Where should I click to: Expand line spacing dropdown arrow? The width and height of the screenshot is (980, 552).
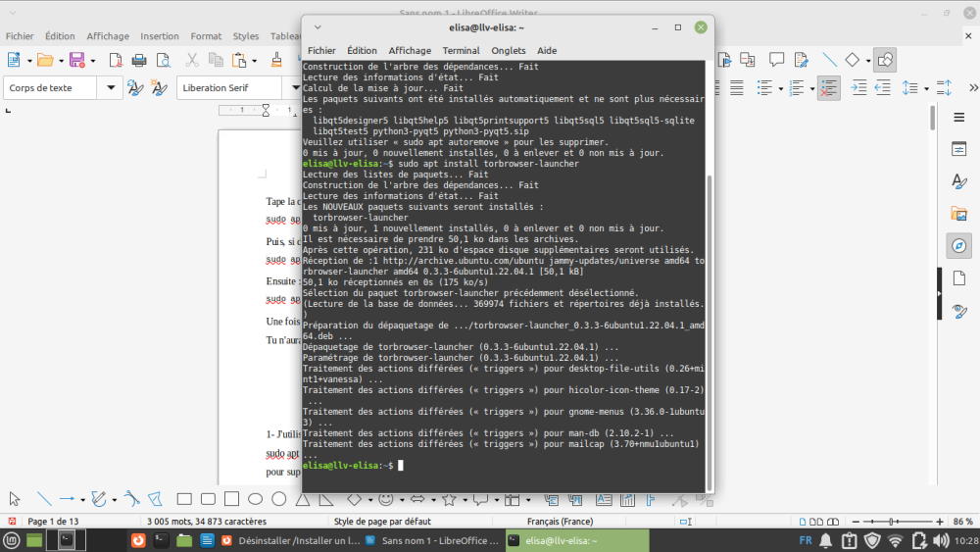coord(925,87)
